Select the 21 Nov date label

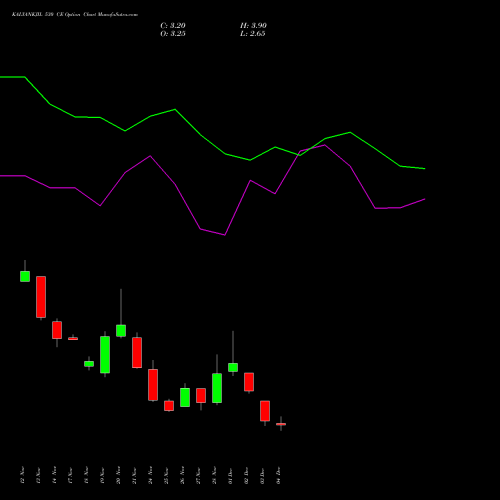135,475
